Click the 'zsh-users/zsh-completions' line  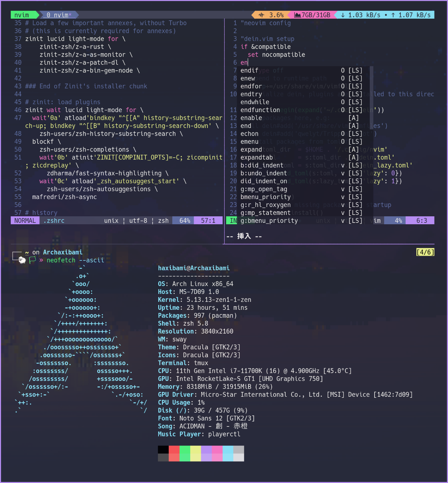click(x=88, y=150)
